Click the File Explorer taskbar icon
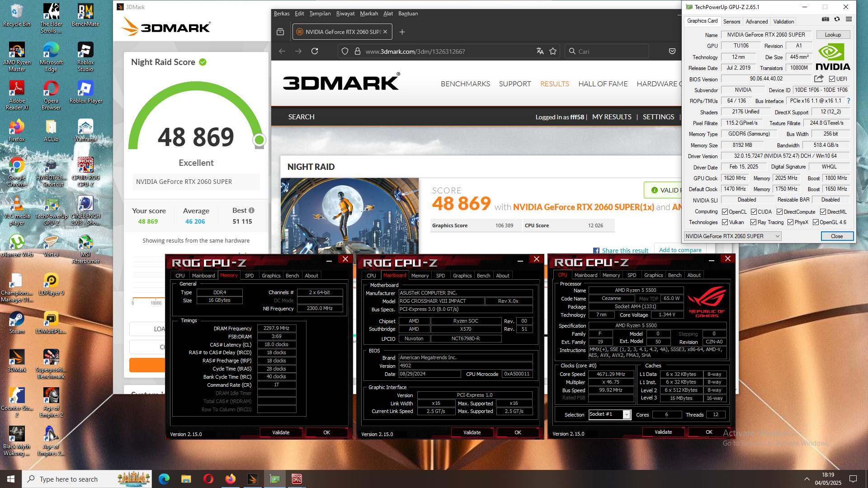This screenshot has height=488, width=868. (186, 479)
